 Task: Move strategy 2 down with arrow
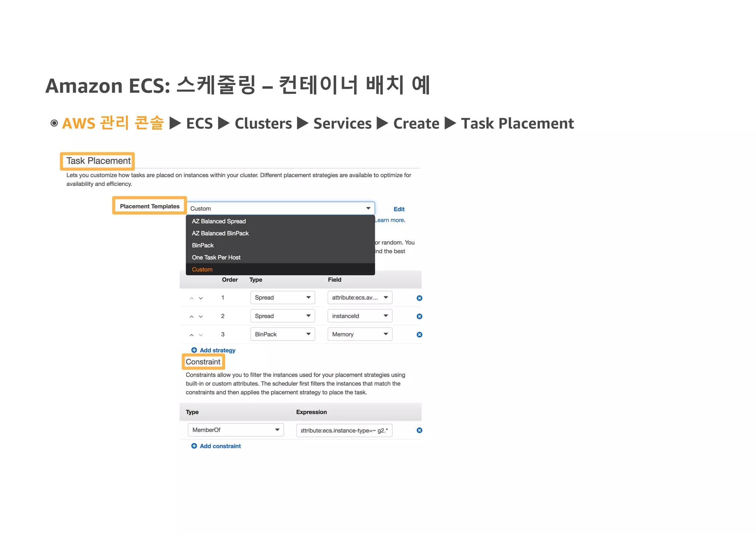click(201, 317)
